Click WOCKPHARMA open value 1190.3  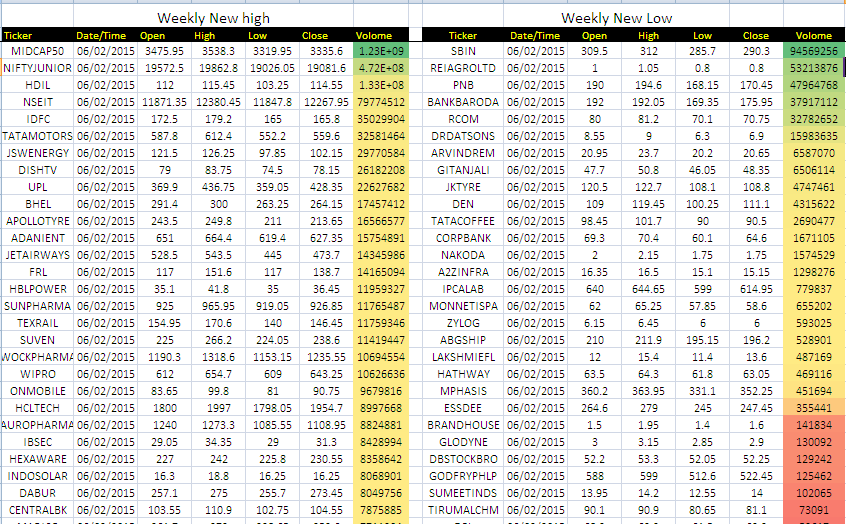tap(165, 357)
